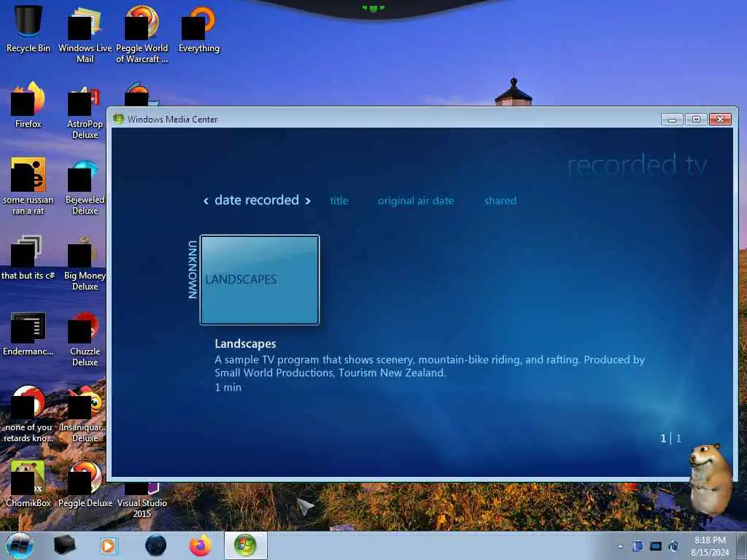747x560 pixels.
Task: Click the monitor network tray icon
Action: tap(656, 546)
